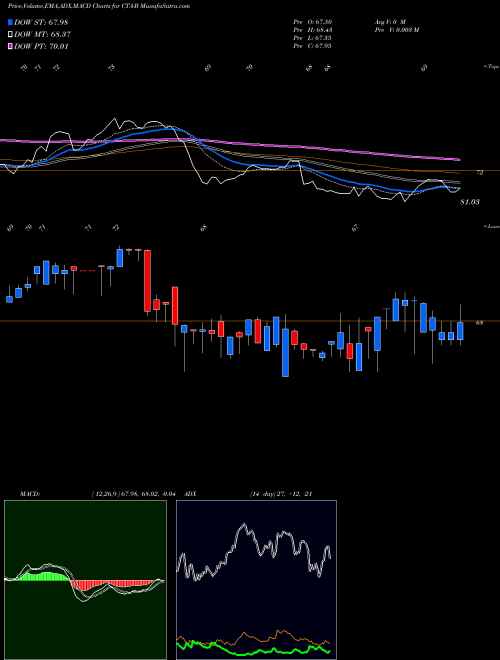Click MACD values '(12,26,9) 67.98, 68.02, -0.04'
The width and height of the screenshot is (500, 660).
point(132,494)
